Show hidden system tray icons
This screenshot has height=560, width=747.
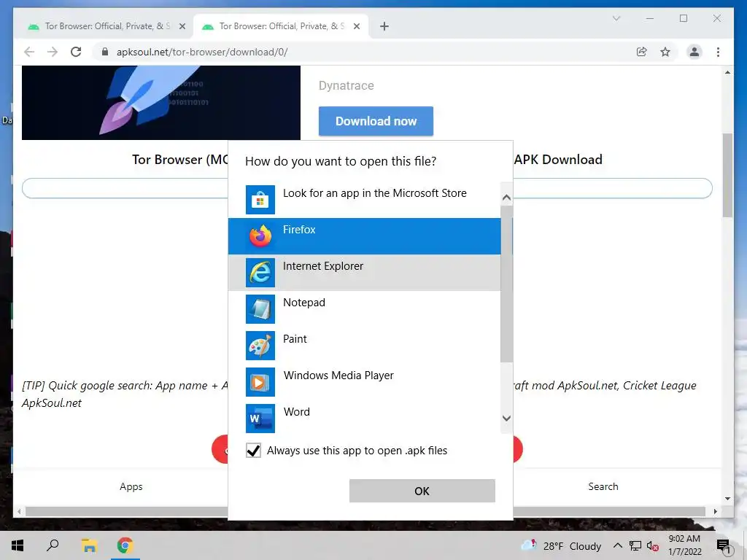617,545
